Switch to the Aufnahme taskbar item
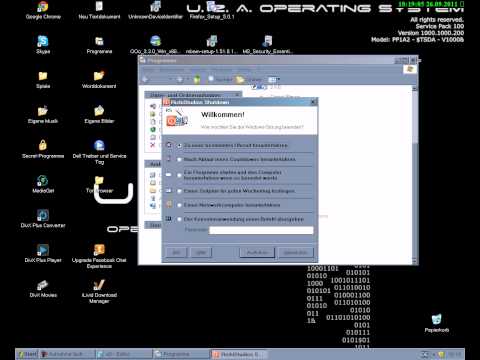 coord(67,354)
